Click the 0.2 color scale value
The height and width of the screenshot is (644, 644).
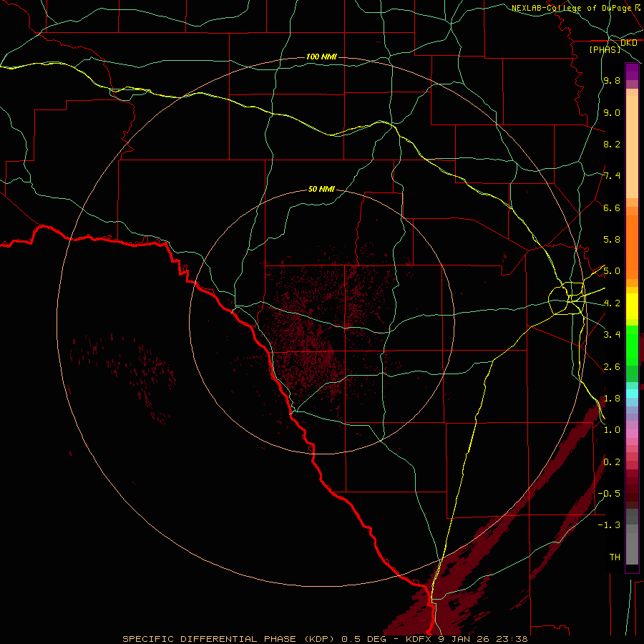click(612, 462)
